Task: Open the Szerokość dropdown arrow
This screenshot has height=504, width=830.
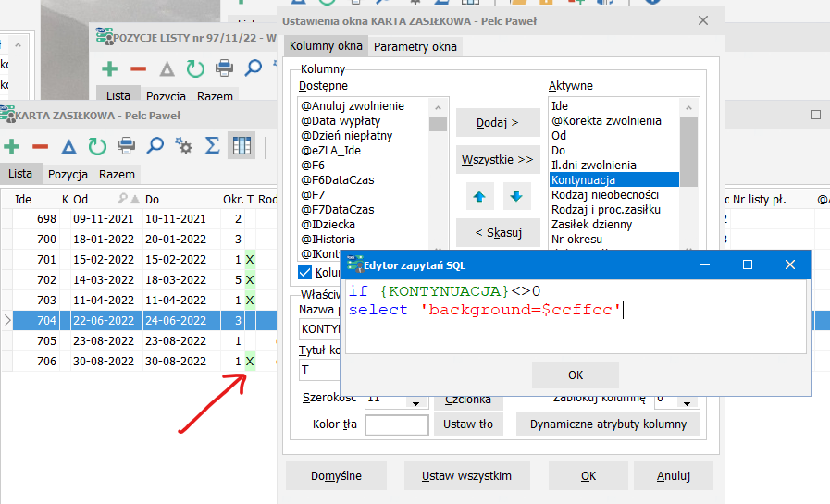Action: [x=416, y=403]
